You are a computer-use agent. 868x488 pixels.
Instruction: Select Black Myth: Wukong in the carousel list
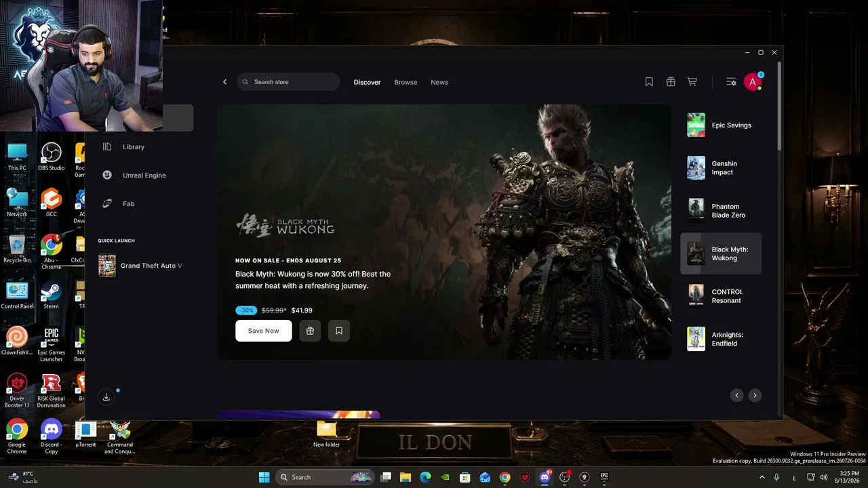pyautogui.click(x=721, y=253)
